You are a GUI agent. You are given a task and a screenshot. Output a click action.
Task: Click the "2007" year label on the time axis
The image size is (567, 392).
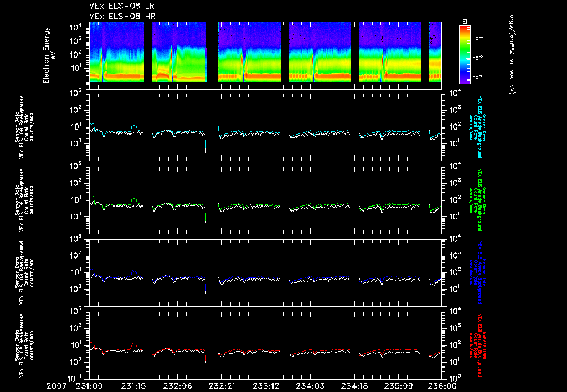[56, 386]
